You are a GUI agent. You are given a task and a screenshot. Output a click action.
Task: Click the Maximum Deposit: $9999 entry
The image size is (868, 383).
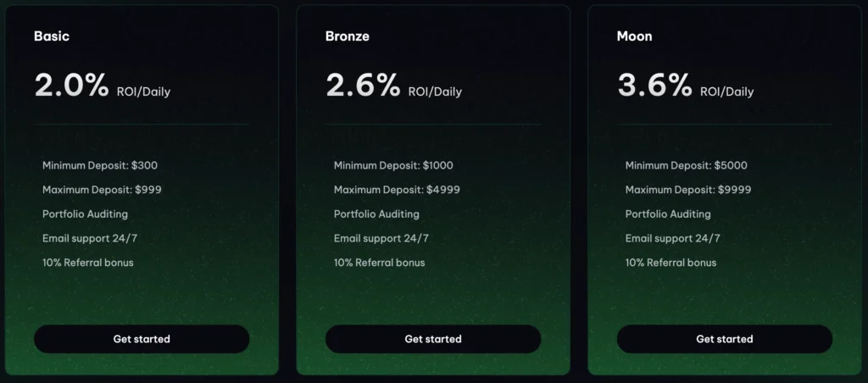[688, 190]
